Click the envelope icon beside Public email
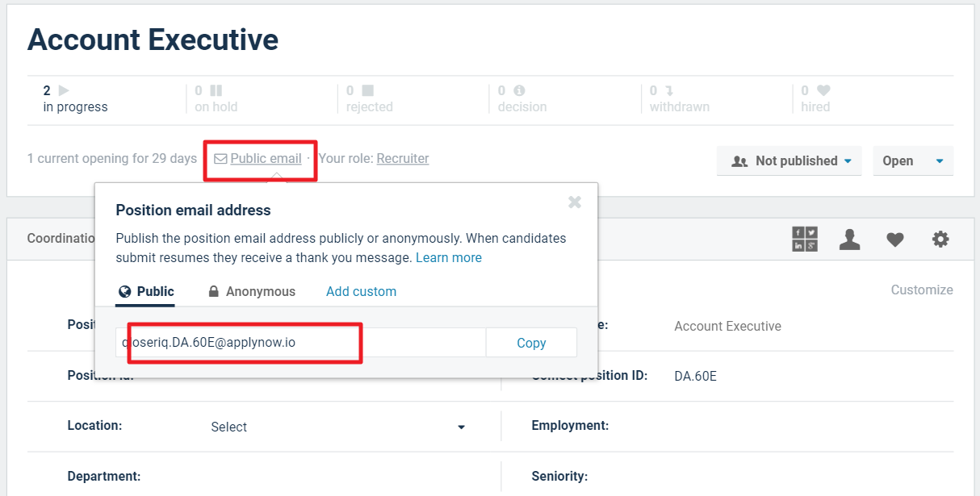 (x=220, y=159)
